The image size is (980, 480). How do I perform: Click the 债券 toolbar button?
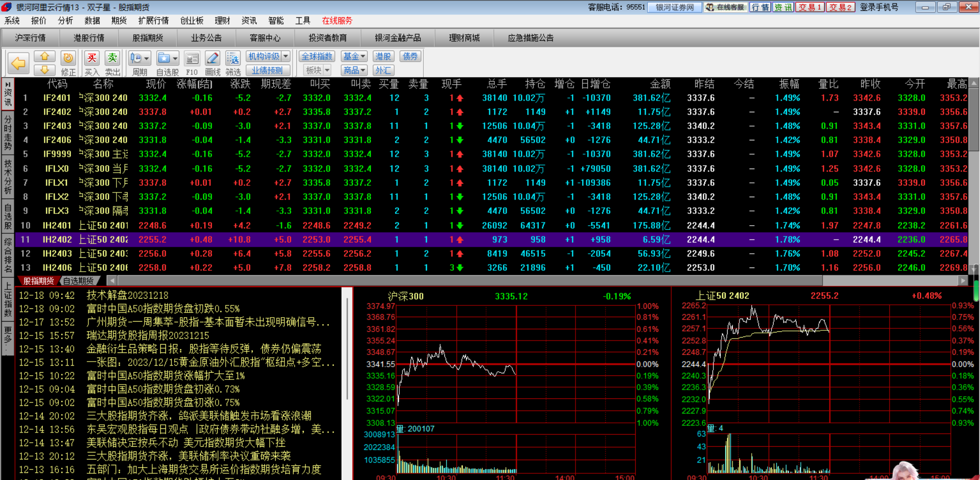tap(410, 56)
